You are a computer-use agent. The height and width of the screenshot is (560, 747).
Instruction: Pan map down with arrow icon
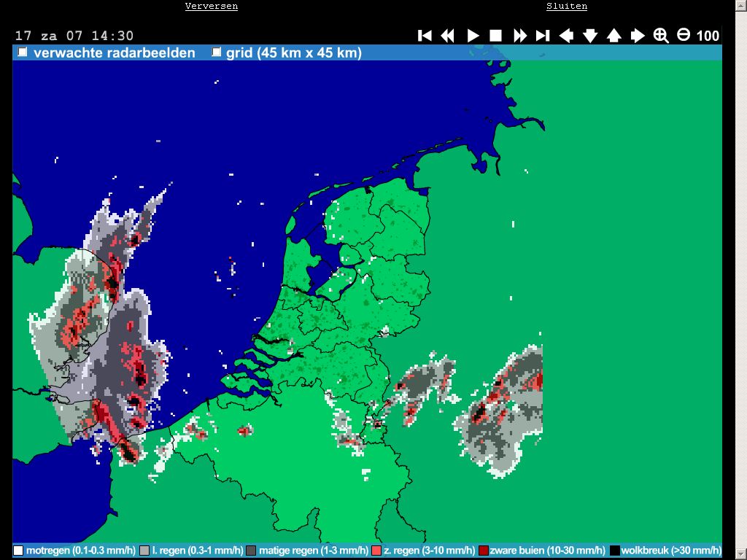(x=589, y=36)
